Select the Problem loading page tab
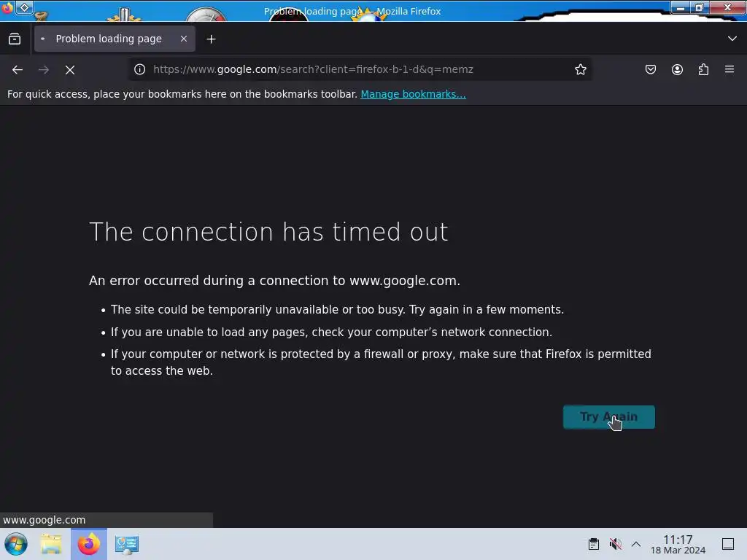The image size is (747, 560). pyautogui.click(x=115, y=39)
